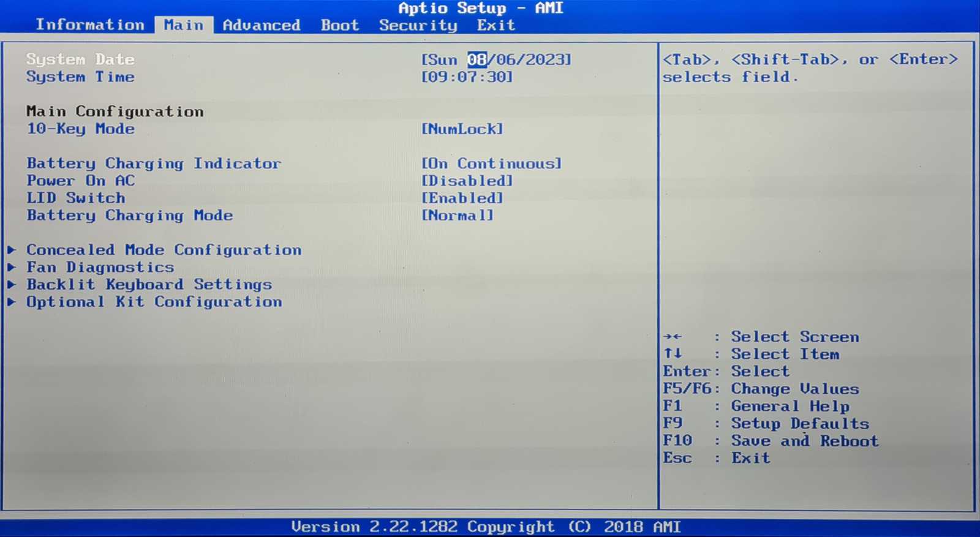The height and width of the screenshot is (537, 980).
Task: Toggle Power On AC Disabled value
Action: click(x=467, y=181)
